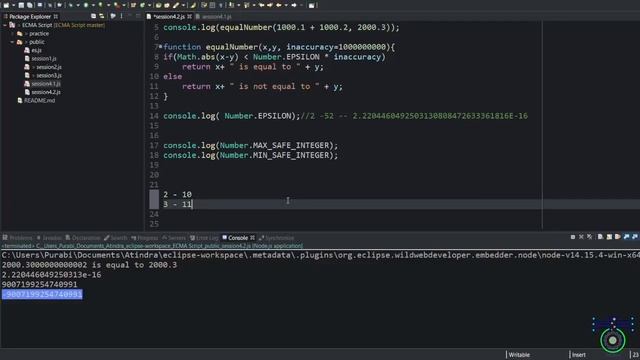Open the New file dropdown arrow

pyautogui.click(x=13, y=5)
